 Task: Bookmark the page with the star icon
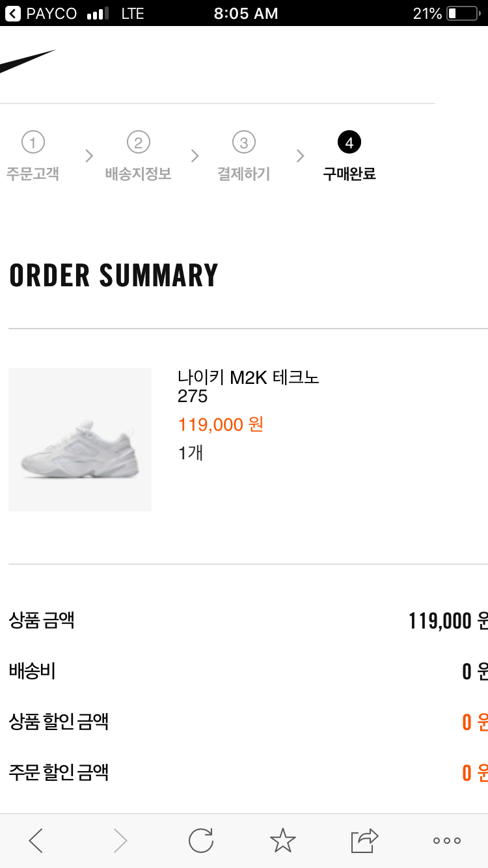point(283,841)
